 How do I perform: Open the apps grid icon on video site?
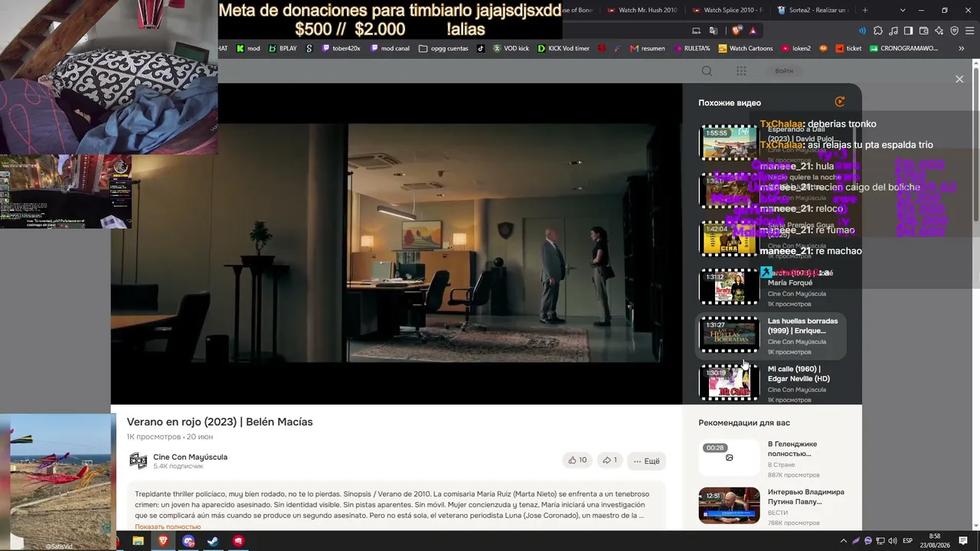[741, 70]
